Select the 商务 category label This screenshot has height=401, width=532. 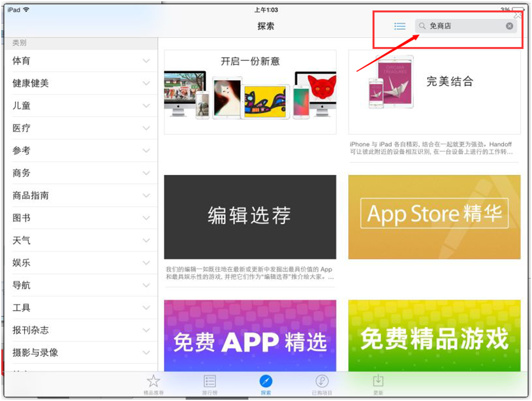click(22, 173)
